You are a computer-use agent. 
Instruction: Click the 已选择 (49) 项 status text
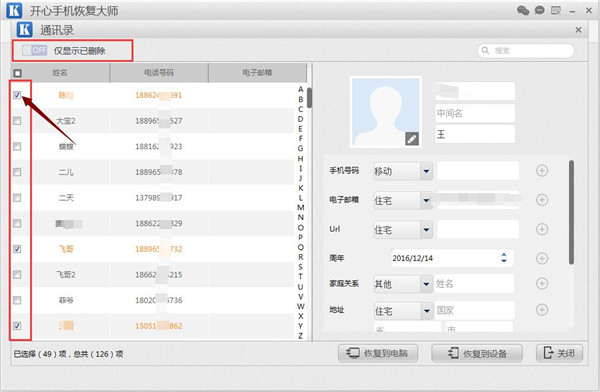pyautogui.click(x=40, y=354)
